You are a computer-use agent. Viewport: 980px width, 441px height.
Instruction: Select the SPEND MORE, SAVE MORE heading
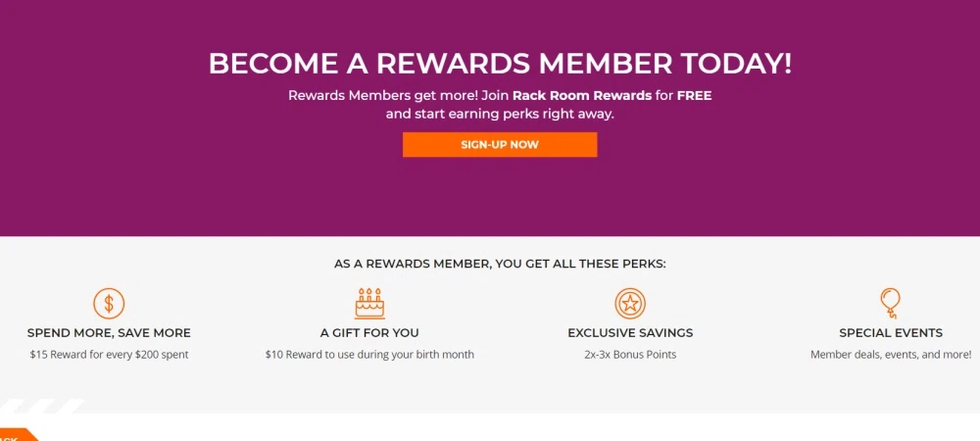tap(109, 333)
